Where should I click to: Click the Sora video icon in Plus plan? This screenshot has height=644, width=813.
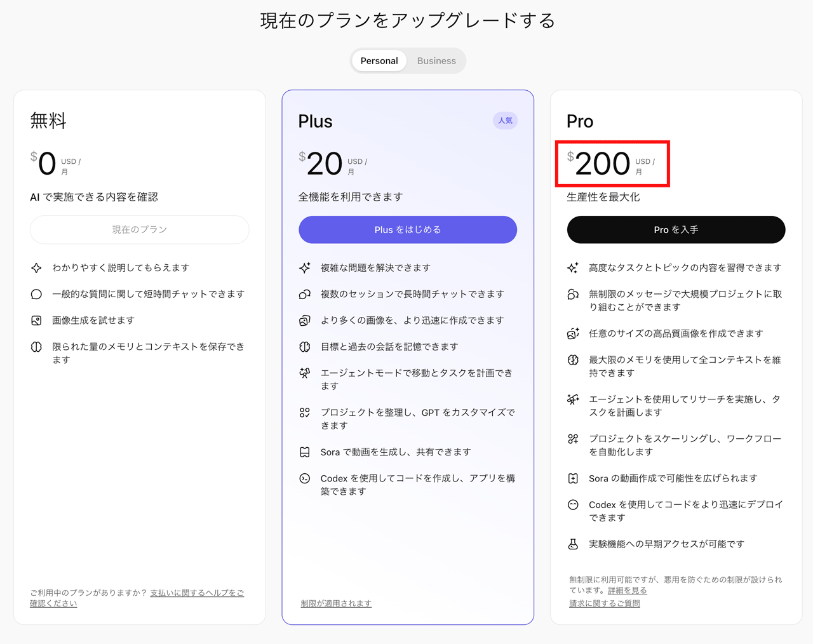pos(305,452)
